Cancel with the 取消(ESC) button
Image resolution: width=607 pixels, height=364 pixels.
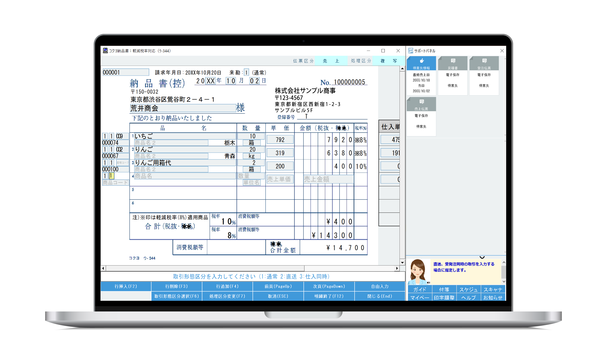click(278, 296)
